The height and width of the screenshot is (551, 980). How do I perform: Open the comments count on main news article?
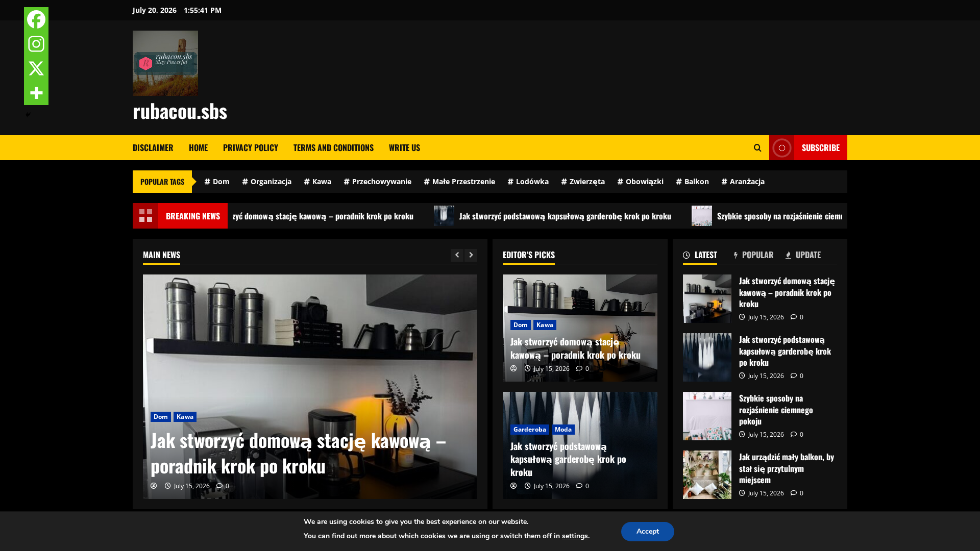click(x=223, y=486)
